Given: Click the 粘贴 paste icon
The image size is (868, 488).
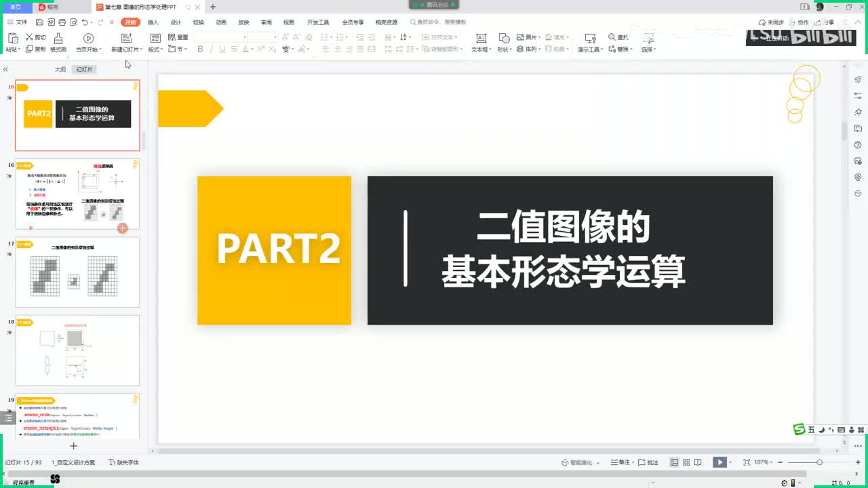Looking at the screenshot, I should [12, 37].
